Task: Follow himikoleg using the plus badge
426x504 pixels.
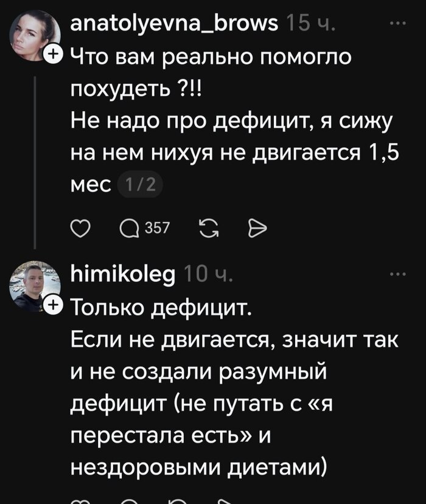Action: pyautogui.click(x=53, y=305)
